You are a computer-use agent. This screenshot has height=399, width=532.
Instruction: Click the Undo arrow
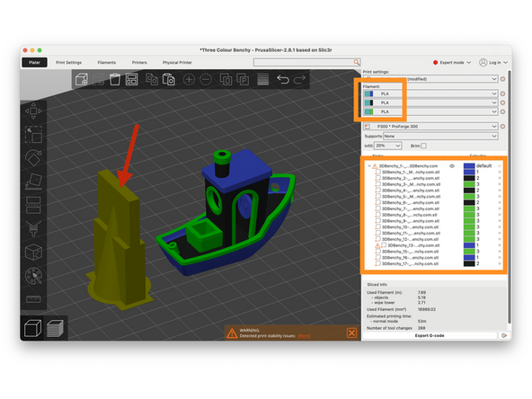(283, 79)
